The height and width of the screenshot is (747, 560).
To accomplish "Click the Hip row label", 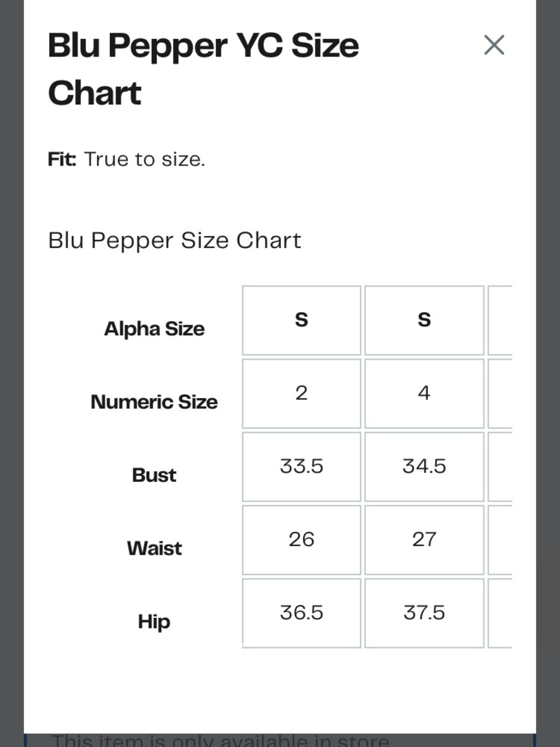I will click(154, 621).
